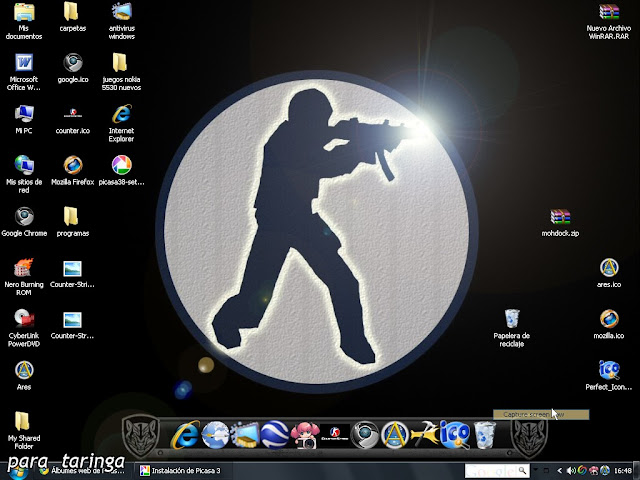Select the google.ico file
The image size is (640, 480).
pos(73,68)
